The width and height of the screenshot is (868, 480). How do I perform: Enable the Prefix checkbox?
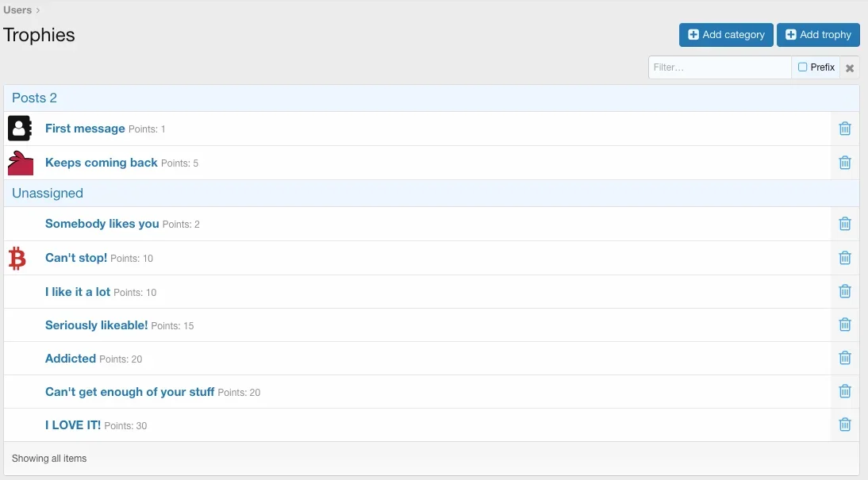(803, 67)
